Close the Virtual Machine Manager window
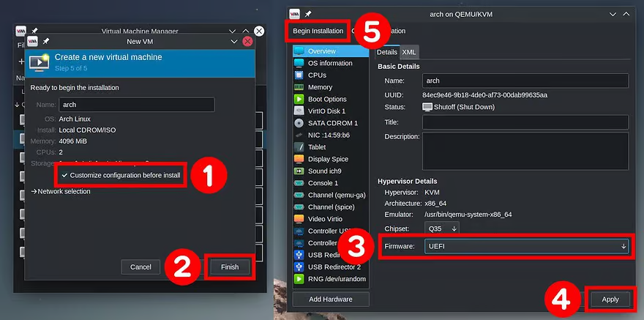The image size is (644, 320). pyautogui.click(x=259, y=31)
